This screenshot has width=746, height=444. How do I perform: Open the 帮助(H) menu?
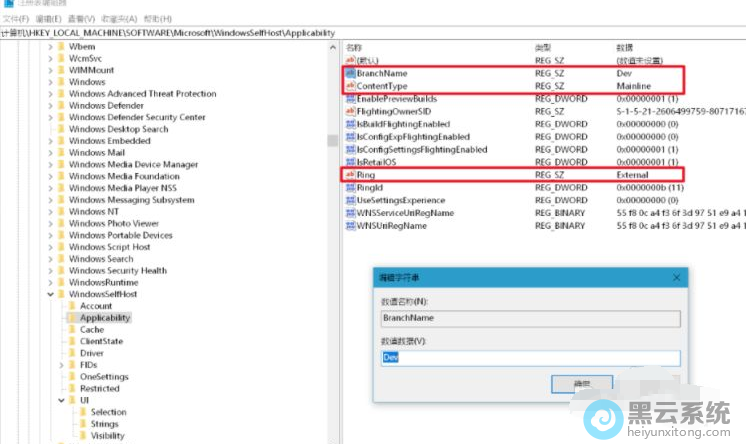[x=159, y=19]
